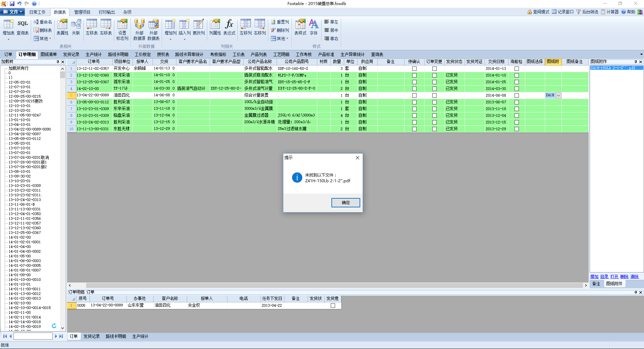Check 待确认 for order 13-12-11-02-0357

(414, 68)
